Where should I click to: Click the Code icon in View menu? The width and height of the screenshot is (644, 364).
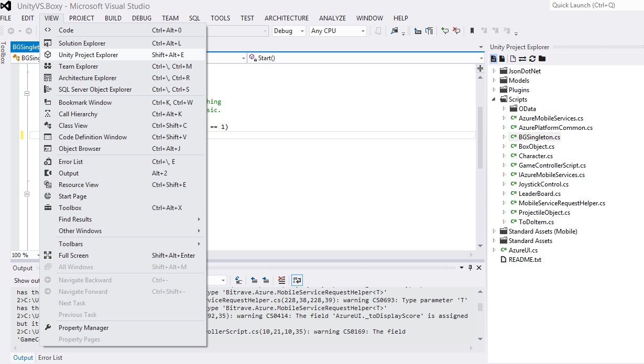click(48, 30)
